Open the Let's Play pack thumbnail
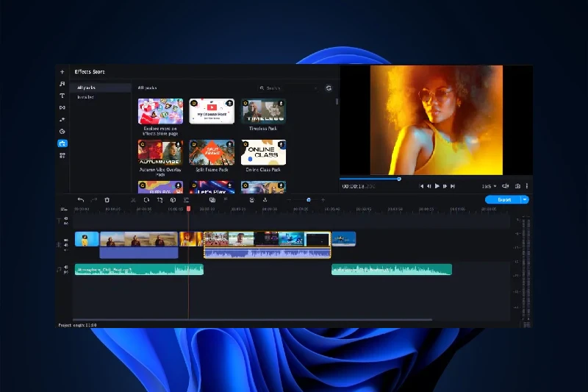This screenshot has width=588, height=392. pyautogui.click(x=212, y=188)
